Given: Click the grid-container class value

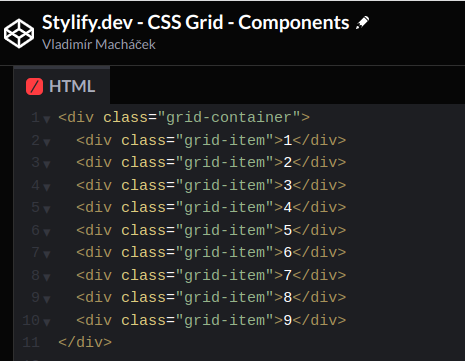Looking at the screenshot, I should point(229,118).
